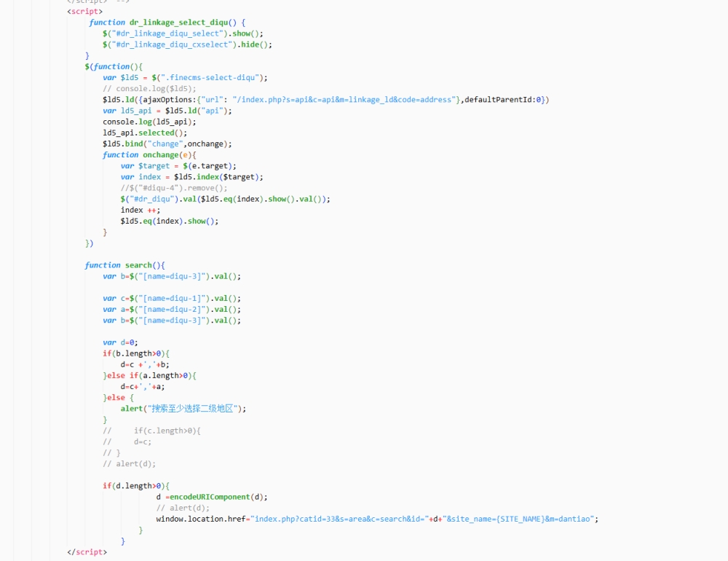The image size is (728, 561).
Task: Click the ld5_api.selected() call
Action: pos(145,133)
